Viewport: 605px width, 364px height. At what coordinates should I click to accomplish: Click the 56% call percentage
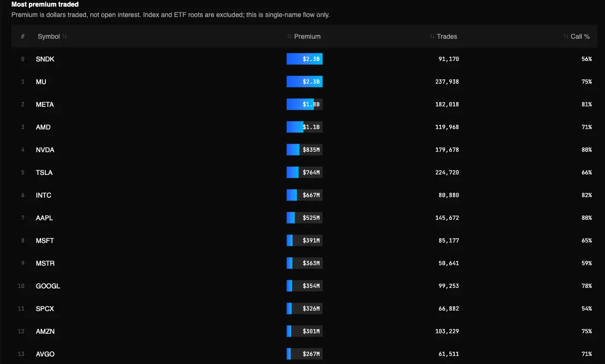click(587, 59)
